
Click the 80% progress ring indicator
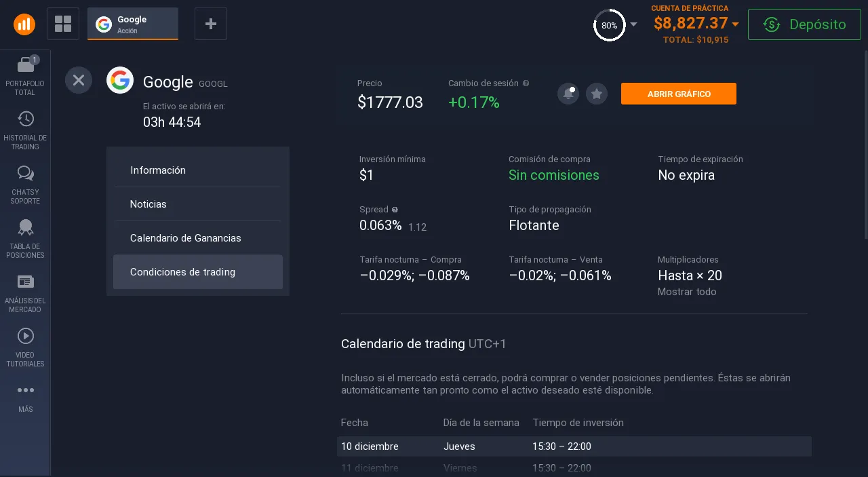pyautogui.click(x=609, y=25)
